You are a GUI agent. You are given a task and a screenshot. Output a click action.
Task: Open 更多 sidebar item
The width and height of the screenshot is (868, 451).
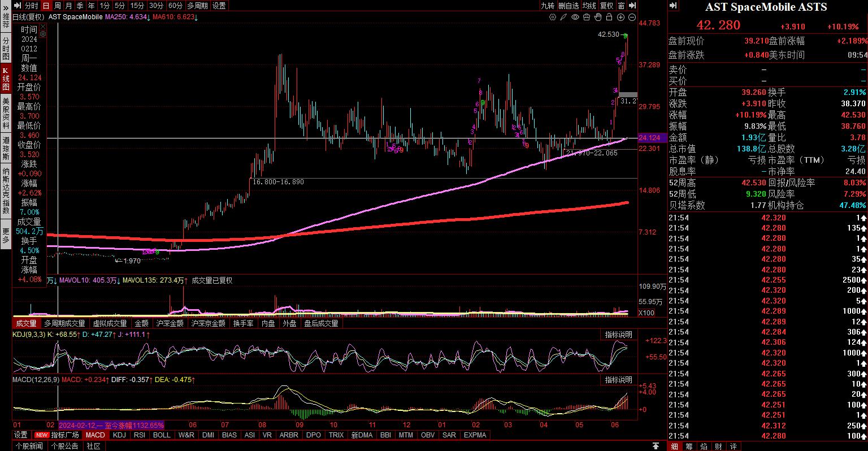[x=5, y=235]
